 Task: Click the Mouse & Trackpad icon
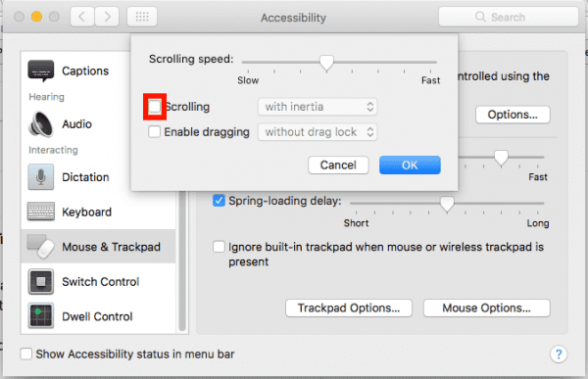point(40,246)
